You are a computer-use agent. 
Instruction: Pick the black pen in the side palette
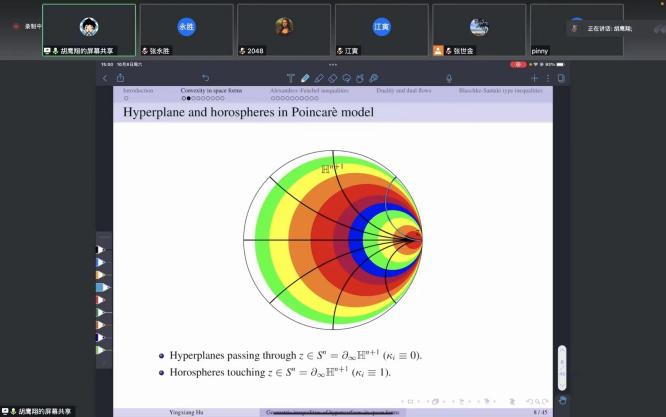pos(102,249)
